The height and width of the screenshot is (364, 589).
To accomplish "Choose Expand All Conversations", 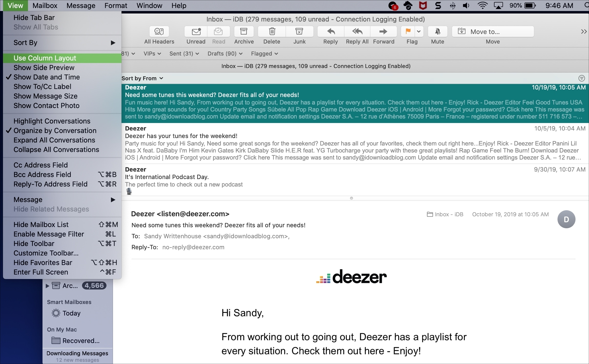I will [62, 140].
